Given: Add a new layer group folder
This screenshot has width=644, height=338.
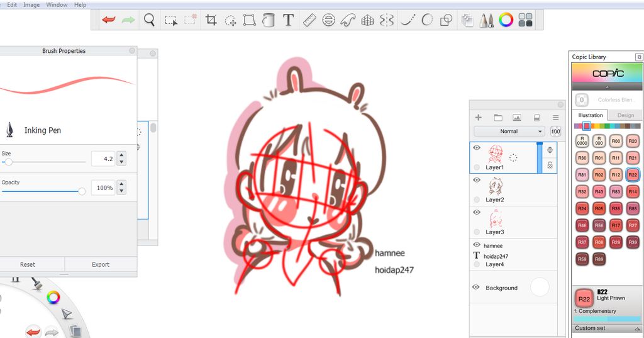Looking at the screenshot, I should pos(498,118).
